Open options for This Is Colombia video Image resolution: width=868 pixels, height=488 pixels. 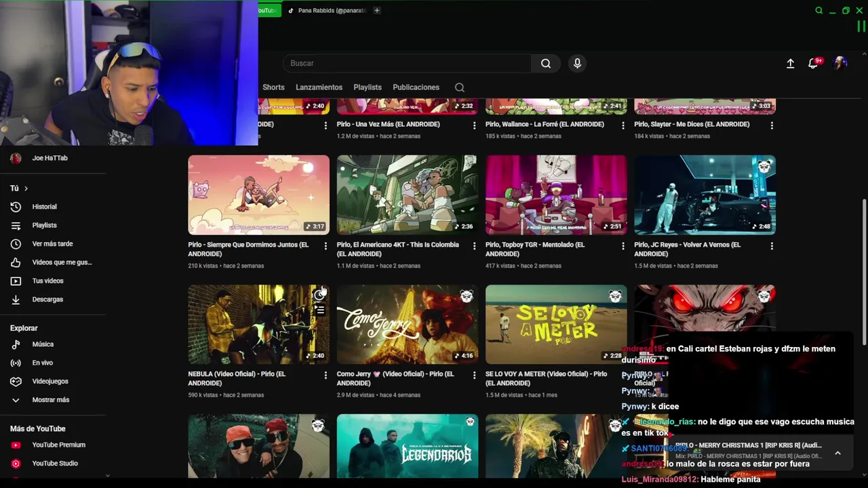[474, 246]
